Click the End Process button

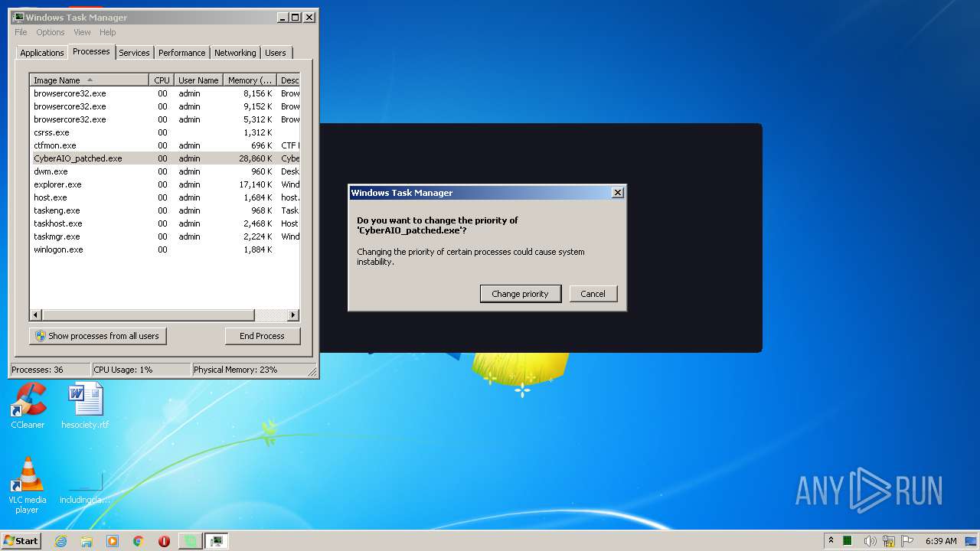pyautogui.click(x=263, y=336)
